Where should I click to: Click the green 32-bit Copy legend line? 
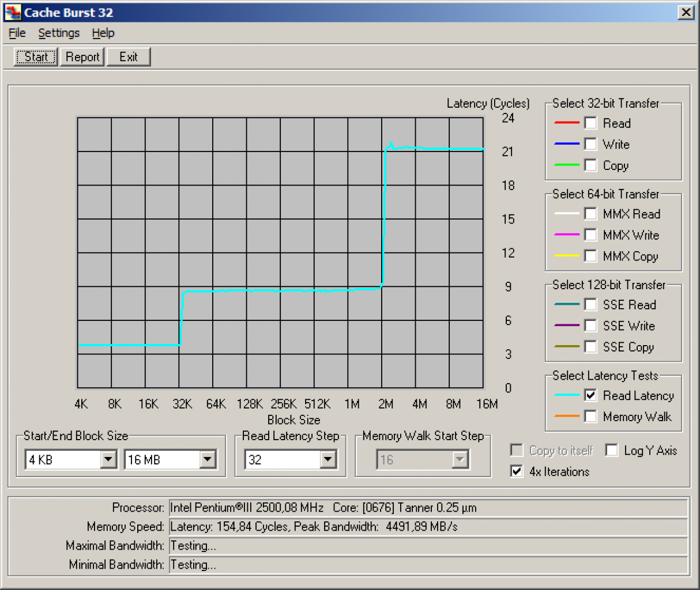[567, 165]
